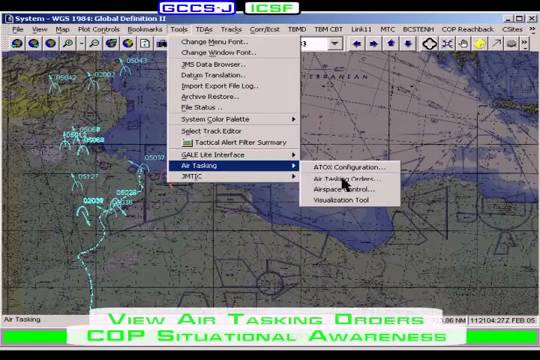Click the zoom in magnifier icon

68,44
